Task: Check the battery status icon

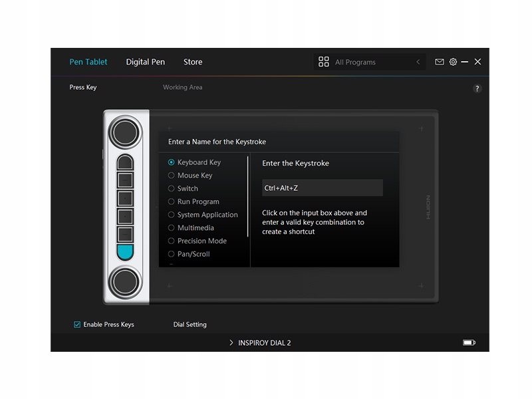Action: (x=469, y=342)
